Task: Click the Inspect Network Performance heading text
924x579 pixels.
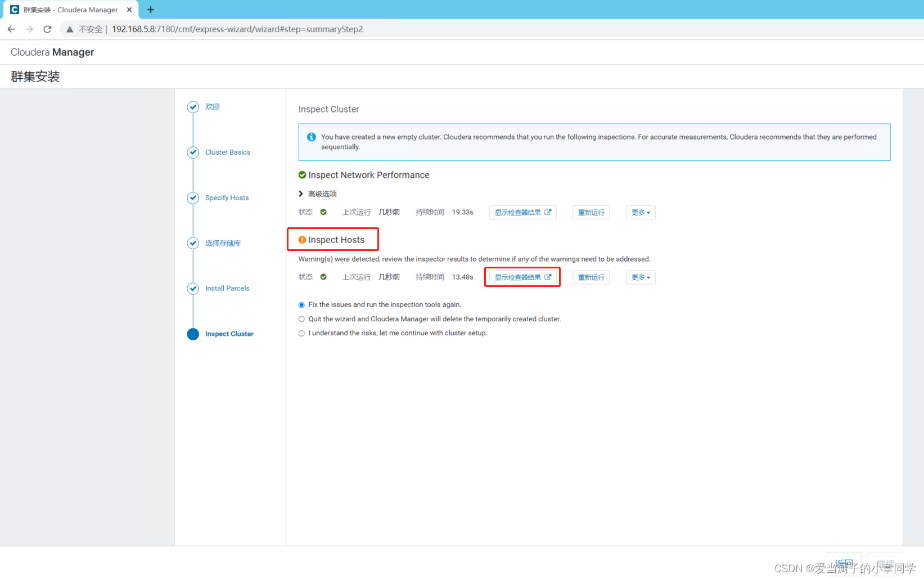Action: click(x=369, y=175)
